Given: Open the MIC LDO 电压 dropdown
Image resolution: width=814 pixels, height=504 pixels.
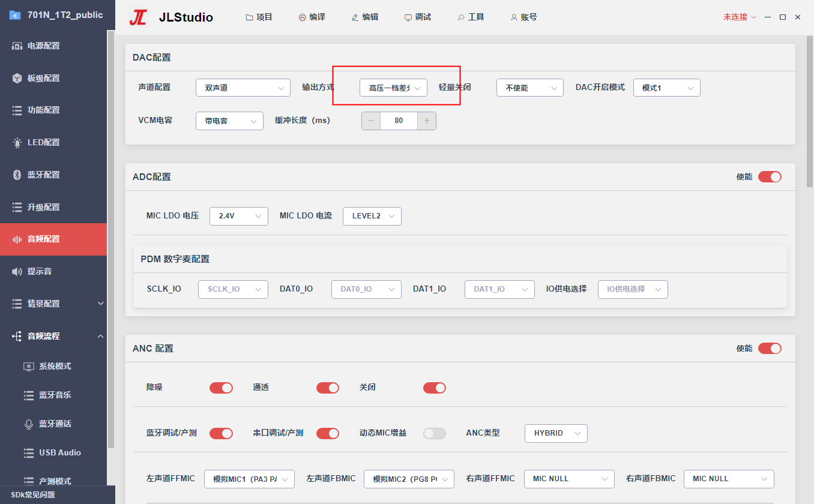Looking at the screenshot, I should tap(239, 216).
